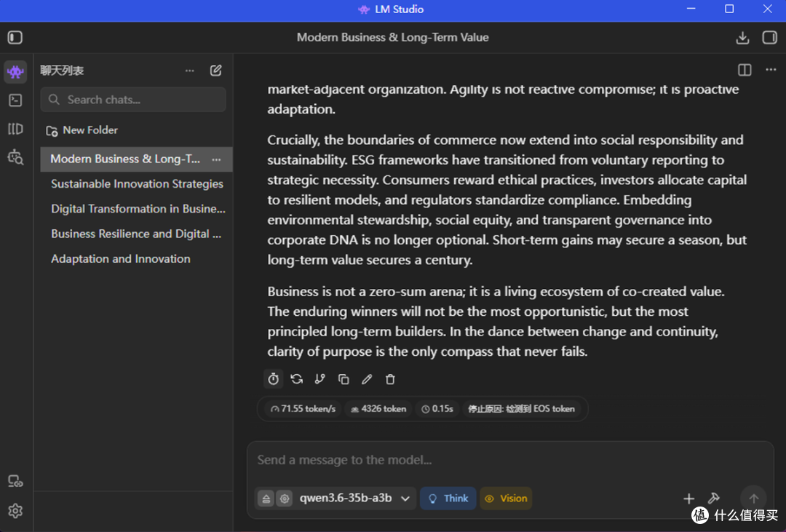Select the Modern Business & Long-T... chat
786x532 pixels.
point(136,159)
